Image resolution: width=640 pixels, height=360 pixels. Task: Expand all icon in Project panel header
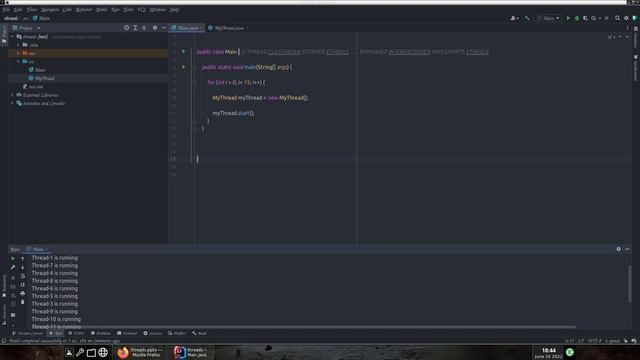tap(135, 28)
